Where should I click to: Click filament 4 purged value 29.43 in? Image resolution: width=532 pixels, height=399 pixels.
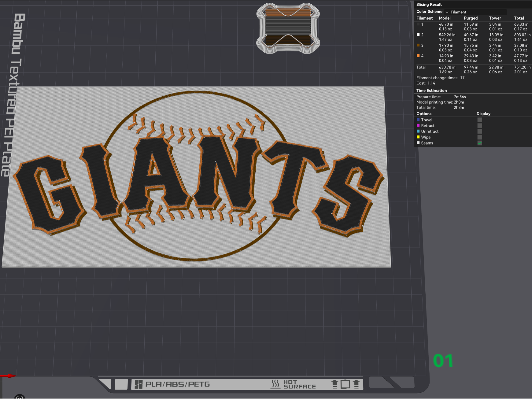coord(471,56)
